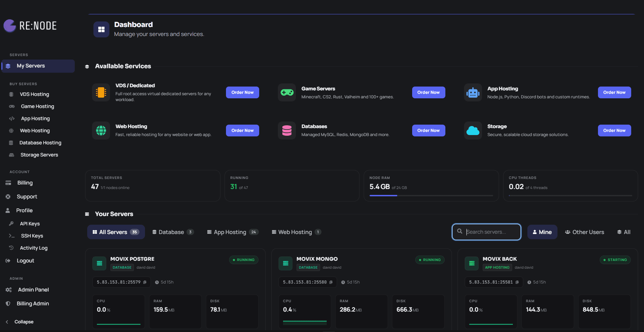This screenshot has width=644, height=332.
Task: Click the MOVIX POSTGRE server icon
Action: pos(99,263)
